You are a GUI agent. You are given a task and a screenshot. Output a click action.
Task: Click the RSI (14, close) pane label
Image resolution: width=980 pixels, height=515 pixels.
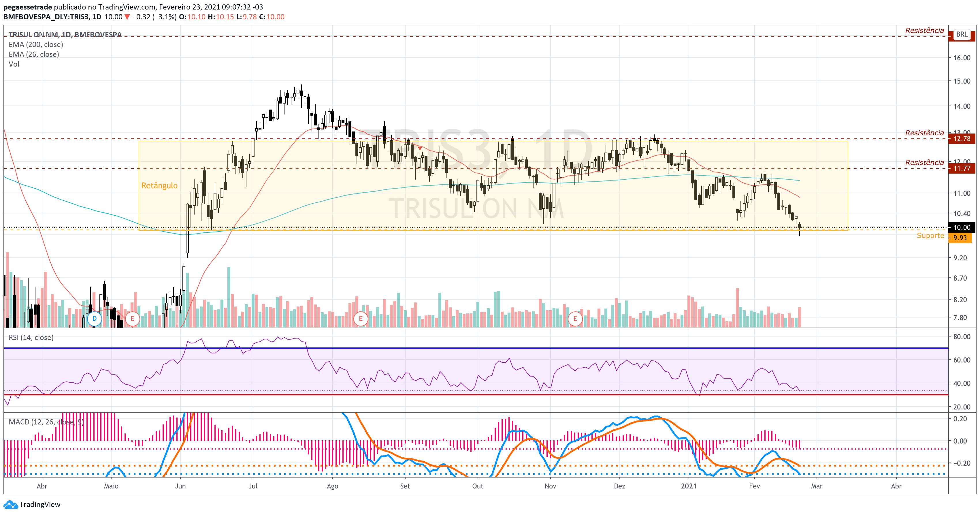(x=31, y=338)
